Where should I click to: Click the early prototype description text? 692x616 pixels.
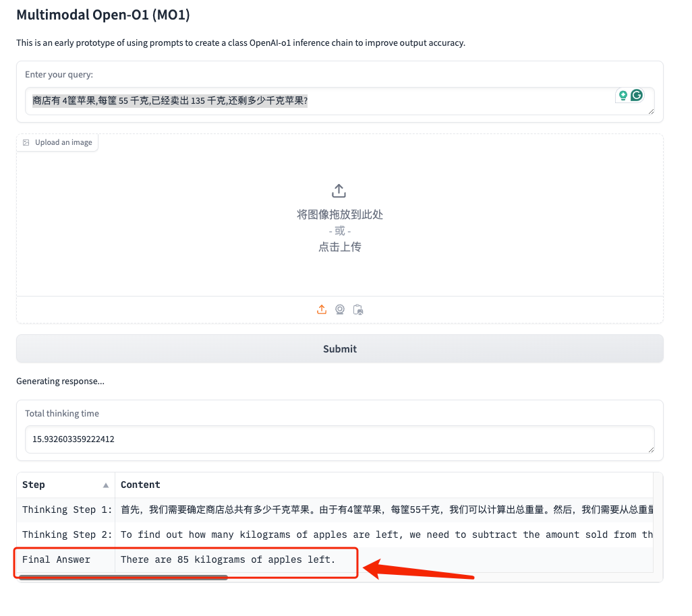coord(241,42)
